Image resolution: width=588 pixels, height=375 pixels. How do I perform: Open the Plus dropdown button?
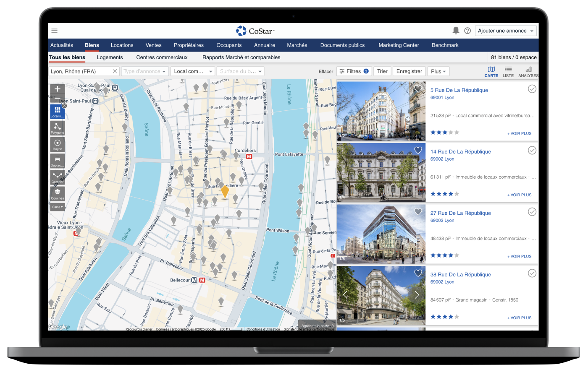click(438, 71)
